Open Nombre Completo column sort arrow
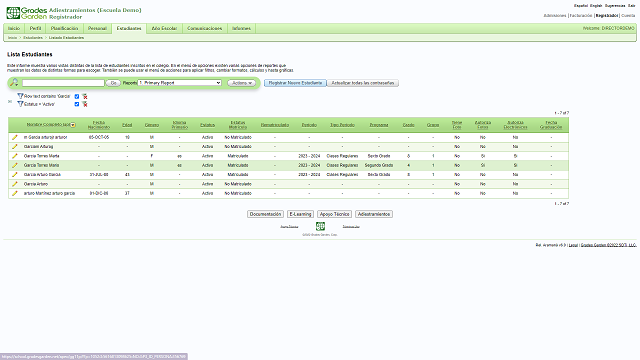The image size is (640, 360). click(x=73, y=125)
